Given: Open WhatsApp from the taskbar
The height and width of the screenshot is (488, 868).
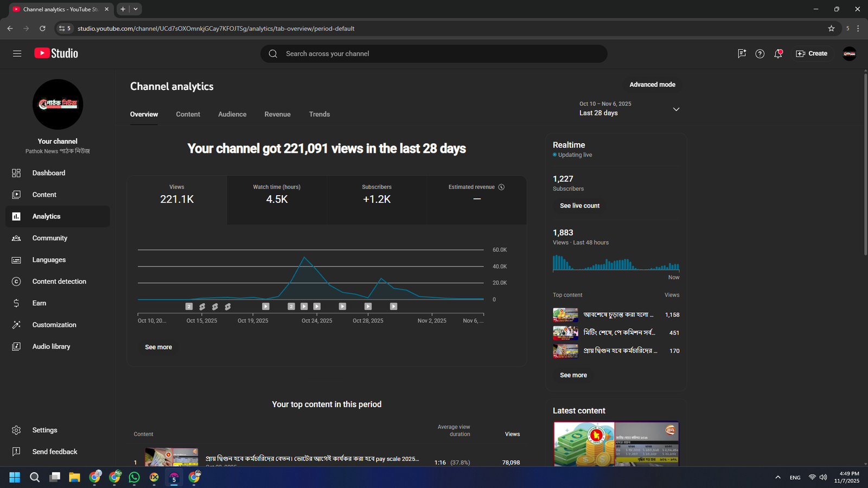Looking at the screenshot, I should (x=134, y=477).
